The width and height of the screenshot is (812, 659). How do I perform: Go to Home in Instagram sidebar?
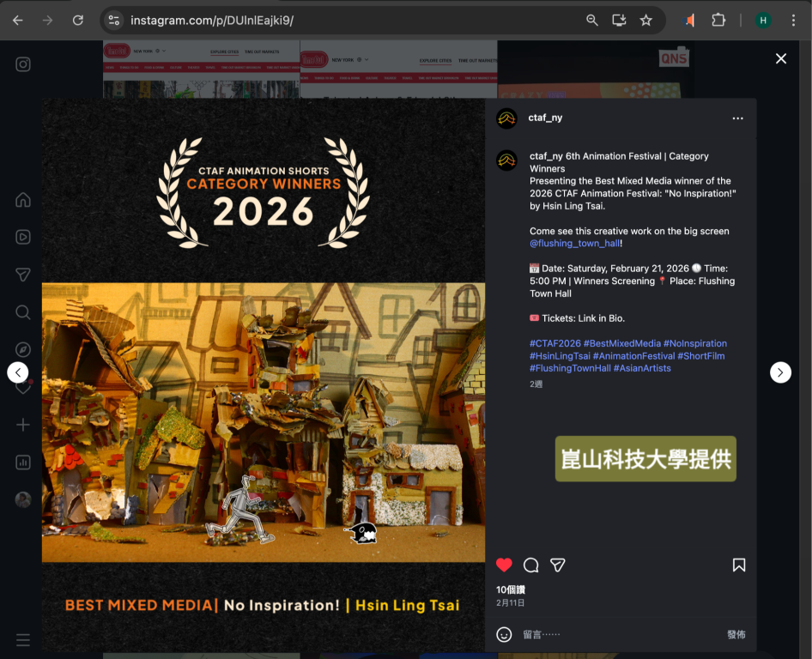23,200
